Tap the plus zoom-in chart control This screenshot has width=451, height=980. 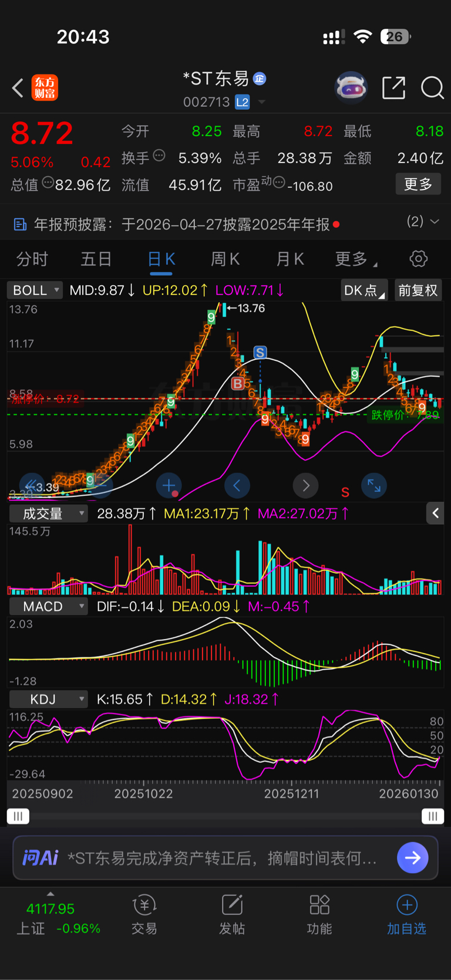pyautogui.click(x=169, y=485)
